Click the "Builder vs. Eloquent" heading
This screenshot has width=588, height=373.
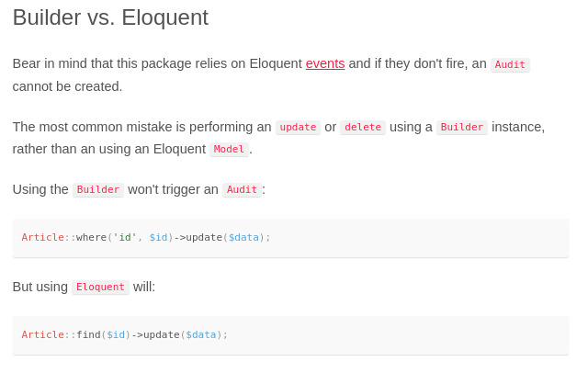[110, 17]
